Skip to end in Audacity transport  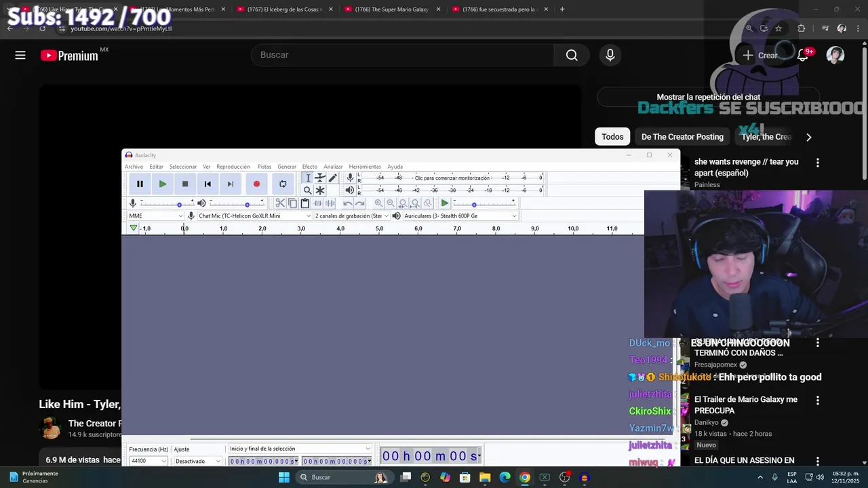pyautogui.click(x=231, y=184)
